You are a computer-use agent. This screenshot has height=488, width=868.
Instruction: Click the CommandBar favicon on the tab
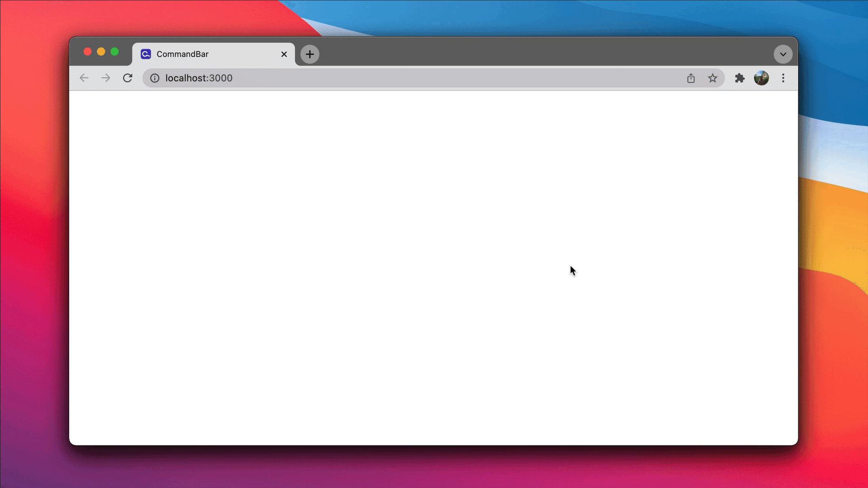pyautogui.click(x=146, y=54)
